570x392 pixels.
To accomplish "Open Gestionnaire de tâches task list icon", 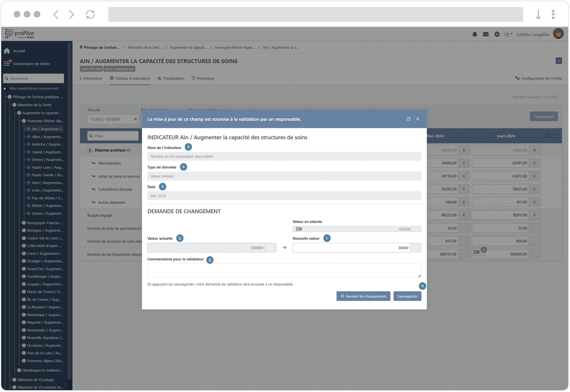I will 7,63.
